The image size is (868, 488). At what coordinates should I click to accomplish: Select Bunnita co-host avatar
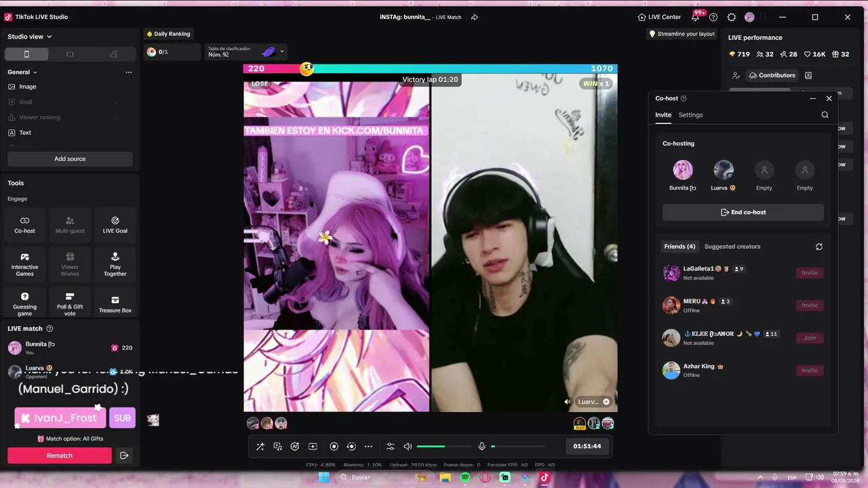pos(683,169)
